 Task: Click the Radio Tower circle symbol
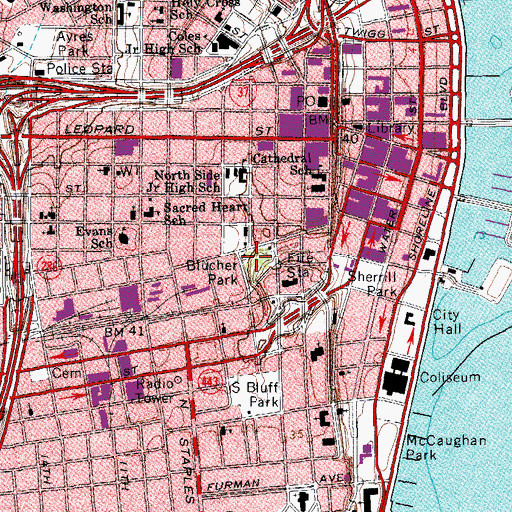point(178,379)
